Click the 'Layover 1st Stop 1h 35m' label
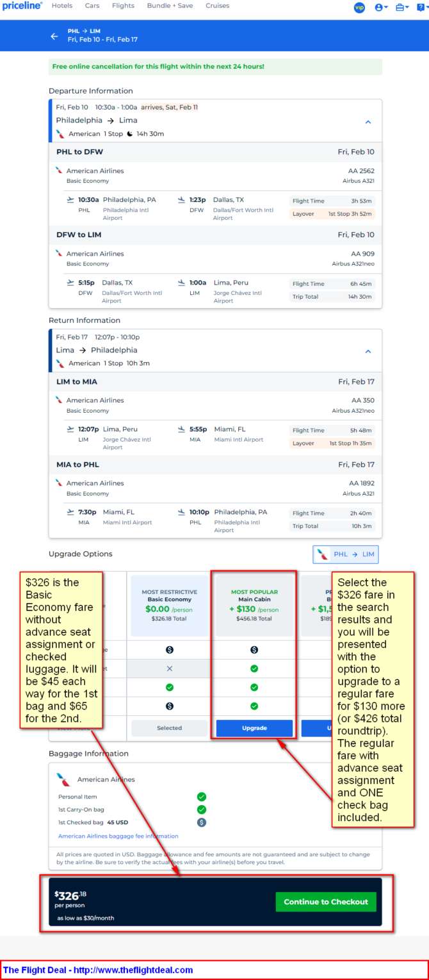429x980 pixels. click(x=332, y=444)
